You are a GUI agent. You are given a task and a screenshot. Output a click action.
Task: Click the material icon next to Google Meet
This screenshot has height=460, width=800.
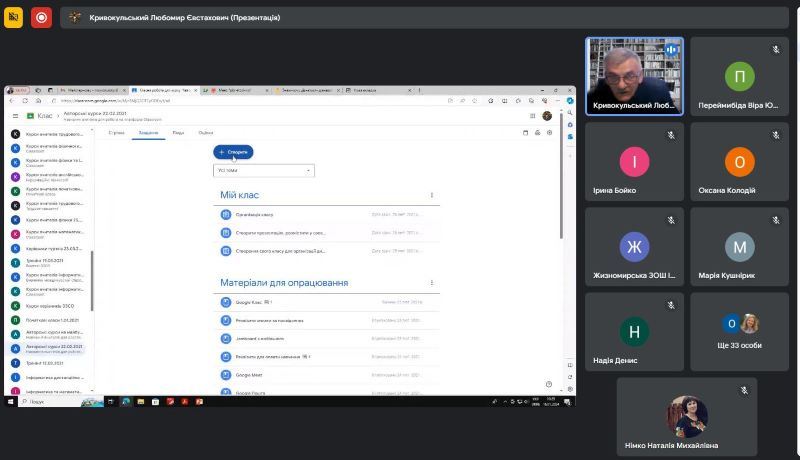(x=226, y=375)
